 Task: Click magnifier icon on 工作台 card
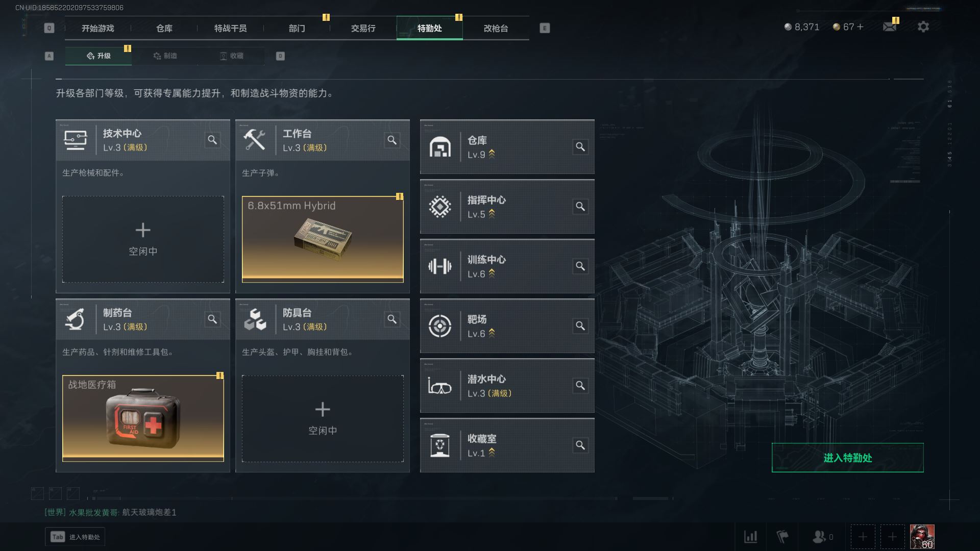392,140
